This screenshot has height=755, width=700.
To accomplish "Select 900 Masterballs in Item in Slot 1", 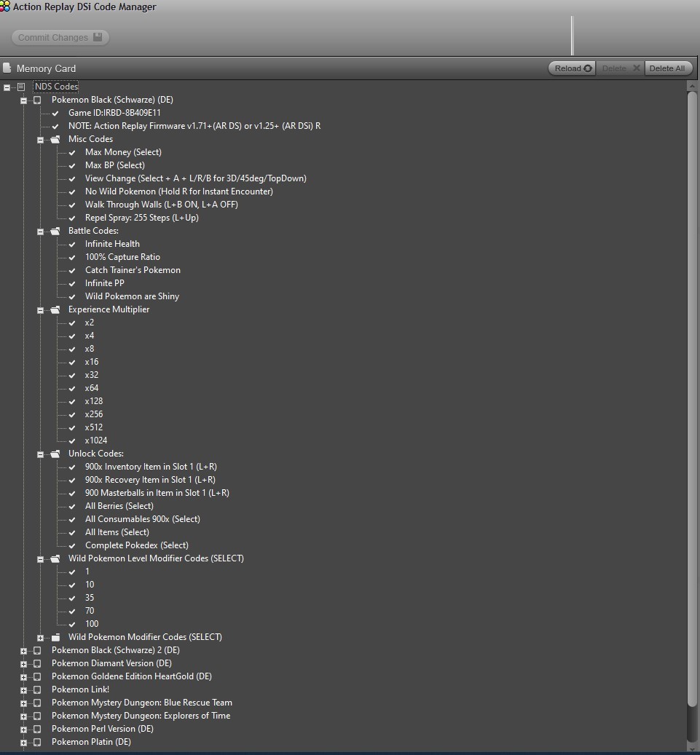I will point(157,493).
